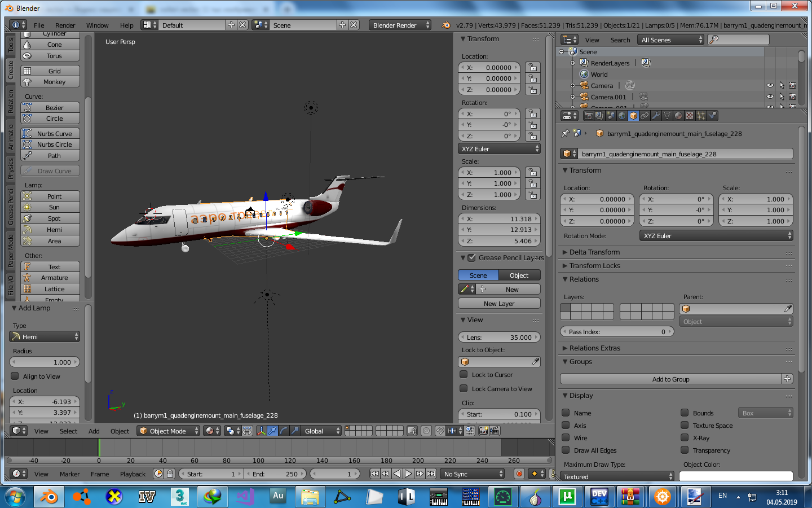Add a Sun lamp
812x508 pixels.
point(50,207)
